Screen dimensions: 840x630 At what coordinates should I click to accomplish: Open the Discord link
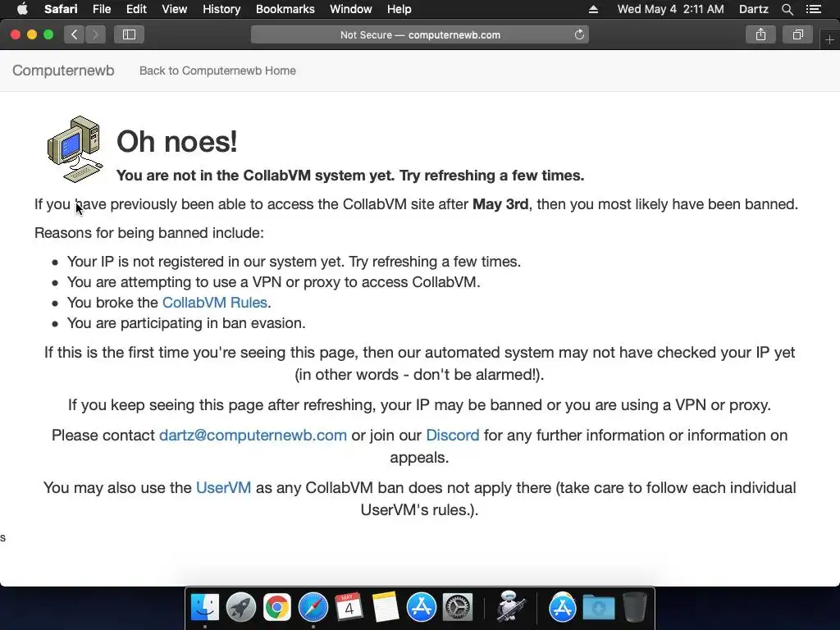[453, 435]
